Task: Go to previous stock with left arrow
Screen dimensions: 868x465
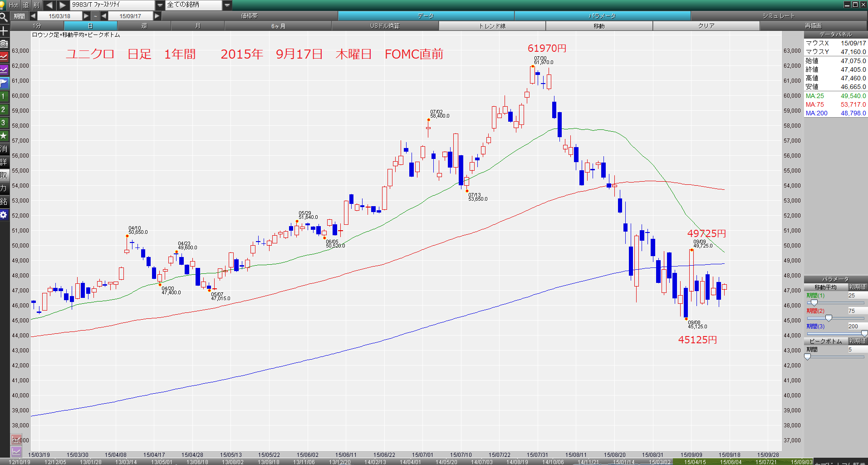Action: coord(49,5)
